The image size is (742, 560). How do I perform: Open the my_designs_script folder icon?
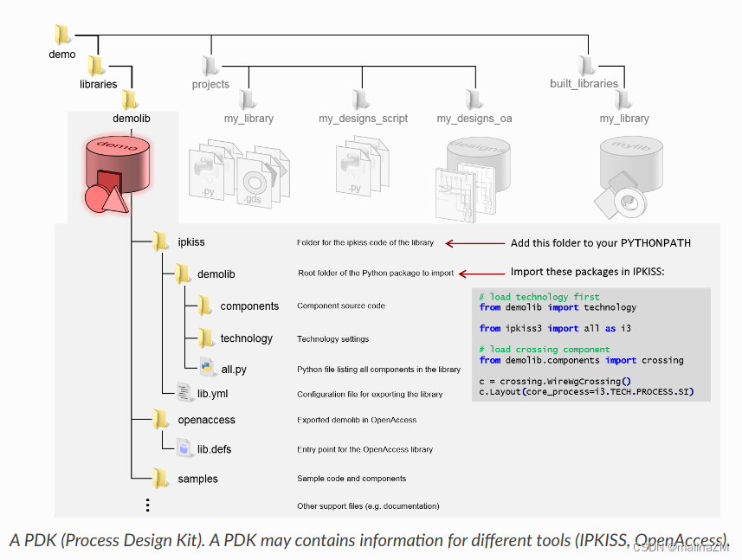coord(360,100)
